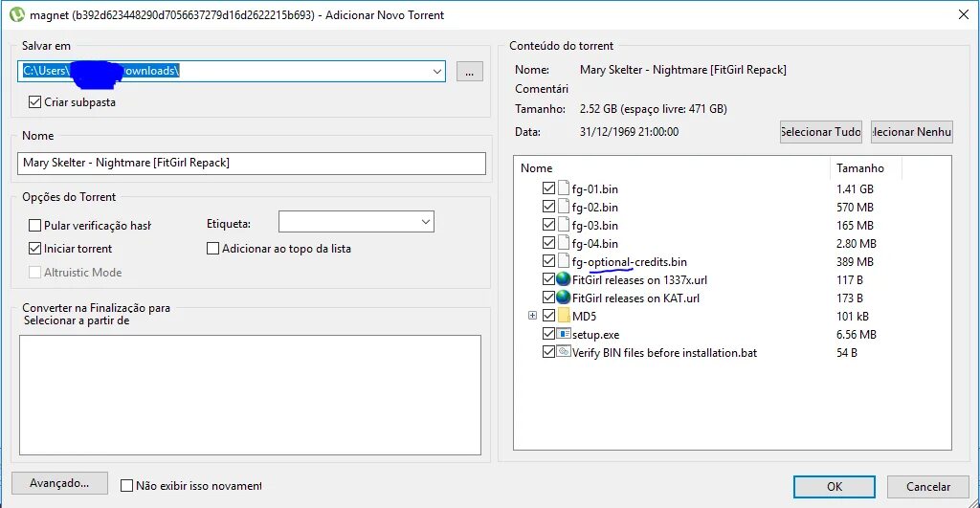Viewport: 980px width, 508px height.
Task: Open Avançado advanced settings
Action: point(59,483)
